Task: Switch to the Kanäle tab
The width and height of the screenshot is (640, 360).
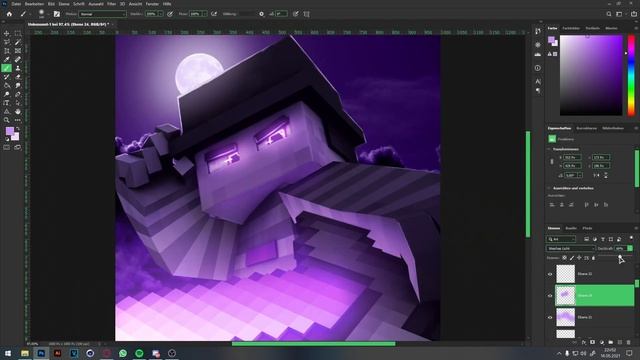Action: tap(571, 228)
